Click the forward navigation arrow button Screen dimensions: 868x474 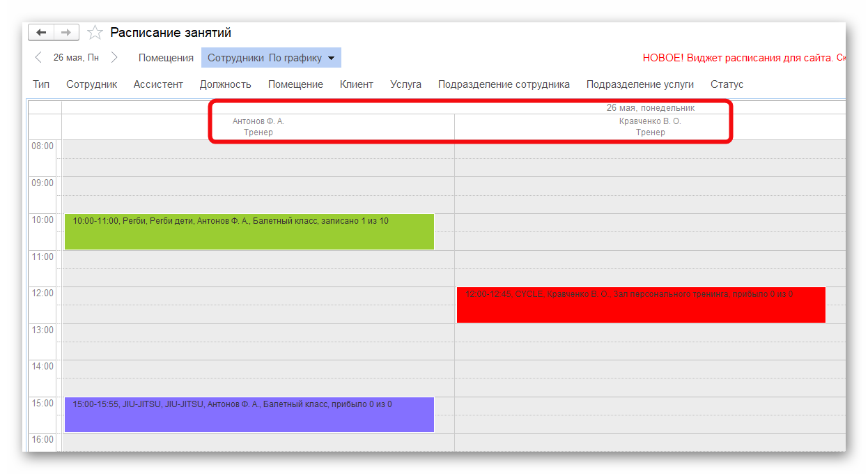tap(66, 33)
